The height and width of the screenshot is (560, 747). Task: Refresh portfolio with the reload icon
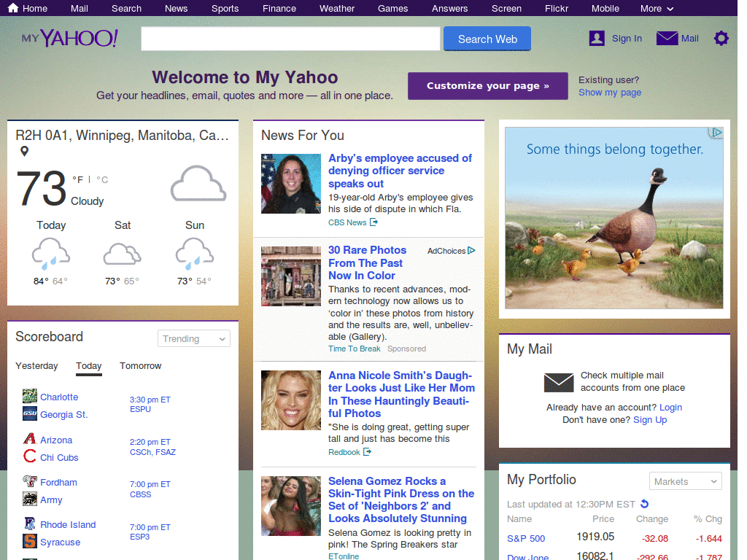(x=645, y=503)
